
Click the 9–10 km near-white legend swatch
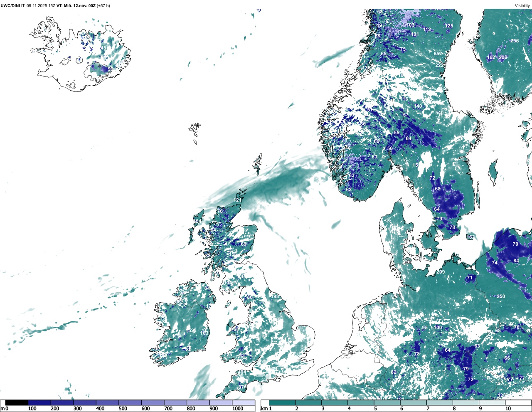[x=493, y=403]
